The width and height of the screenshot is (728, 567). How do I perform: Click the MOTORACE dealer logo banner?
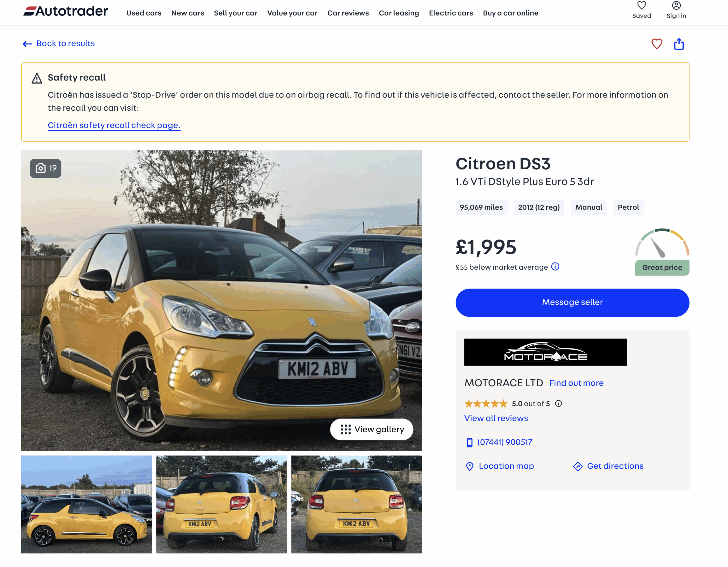[x=545, y=352]
